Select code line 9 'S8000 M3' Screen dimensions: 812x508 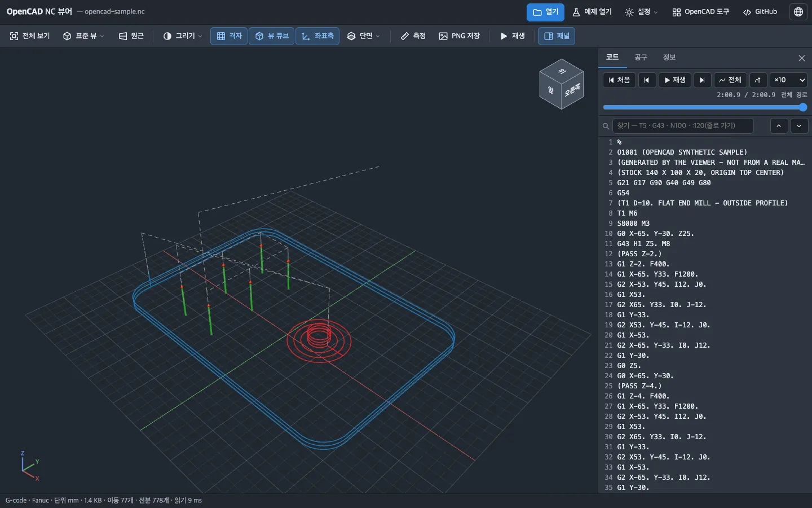pyautogui.click(x=705, y=224)
